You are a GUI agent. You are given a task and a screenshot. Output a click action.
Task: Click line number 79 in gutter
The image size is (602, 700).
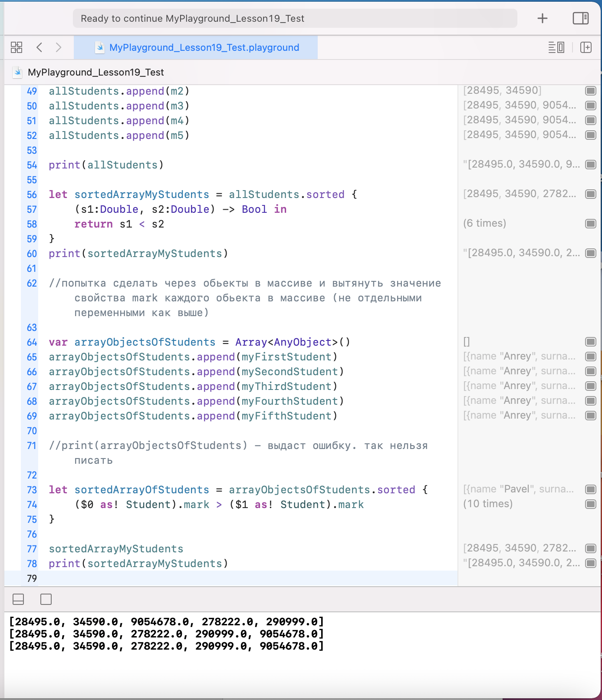pos(32,578)
